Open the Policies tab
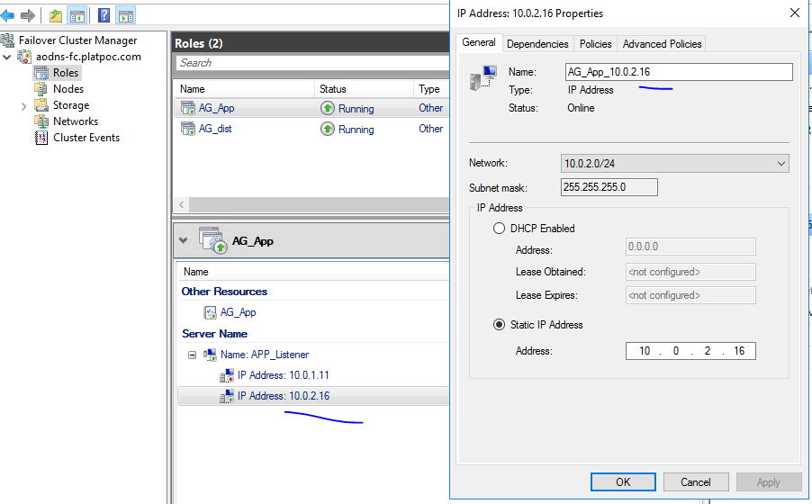The height and width of the screenshot is (504, 812). coord(596,44)
